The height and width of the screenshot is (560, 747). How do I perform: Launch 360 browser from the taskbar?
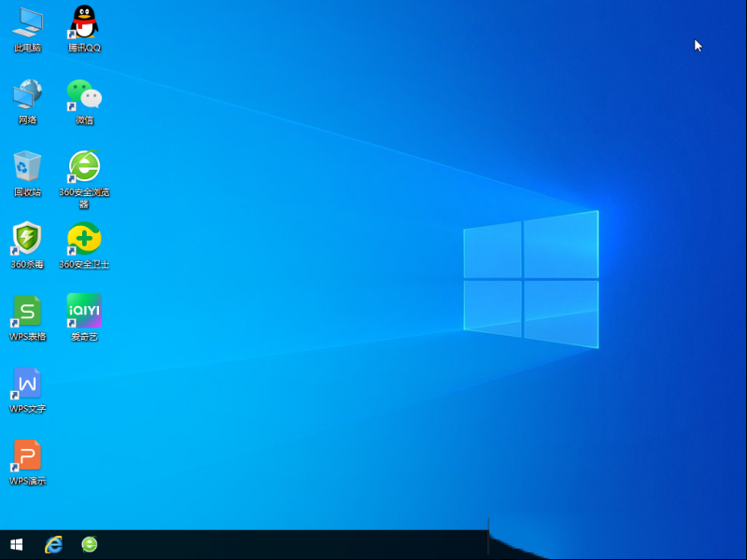coord(90,544)
